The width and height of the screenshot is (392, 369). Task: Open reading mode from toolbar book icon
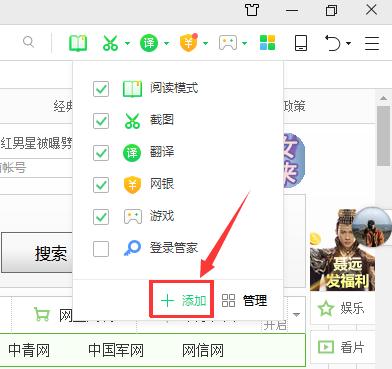(78, 43)
